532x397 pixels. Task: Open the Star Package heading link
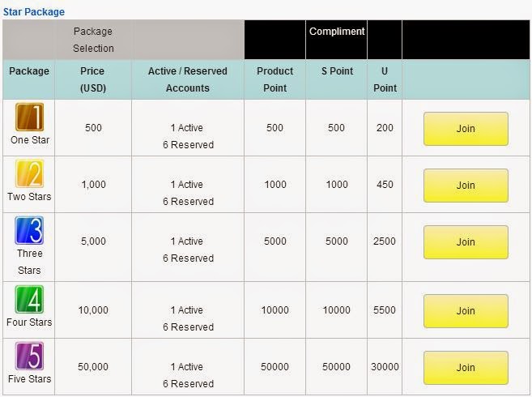[34, 12]
